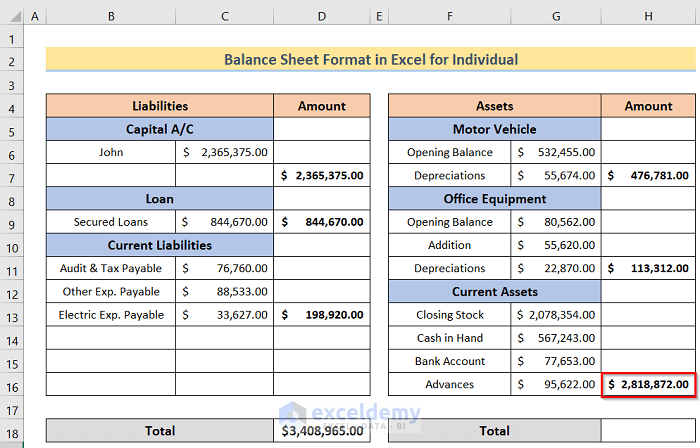Click the Audit & Tax Payable cell
This screenshot has width=700, height=448.
110,268
